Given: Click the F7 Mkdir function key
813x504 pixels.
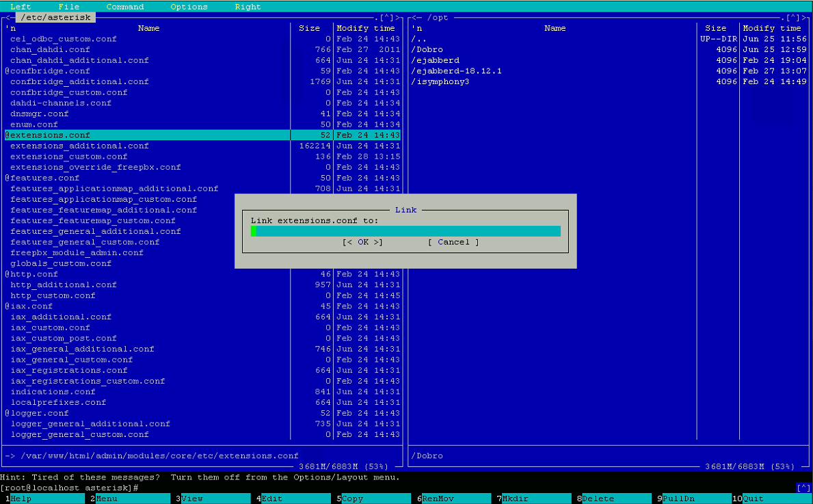Looking at the screenshot, I should pos(515,499).
